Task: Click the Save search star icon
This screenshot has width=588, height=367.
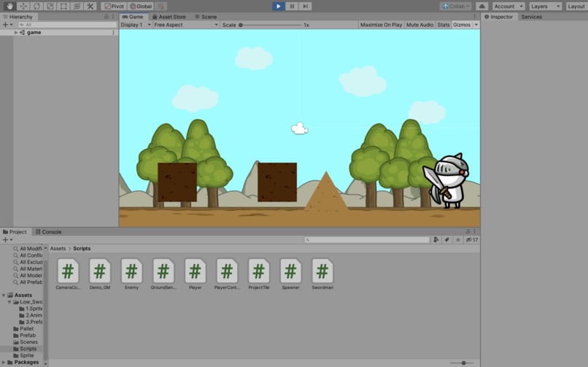Action: (458, 239)
